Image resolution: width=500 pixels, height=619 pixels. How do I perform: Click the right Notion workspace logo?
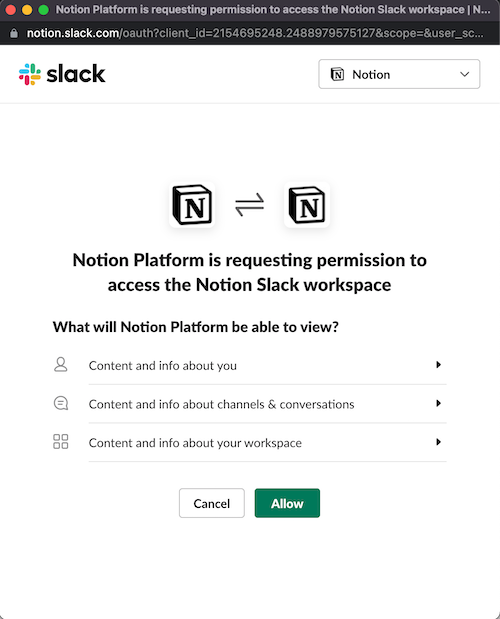(307, 204)
